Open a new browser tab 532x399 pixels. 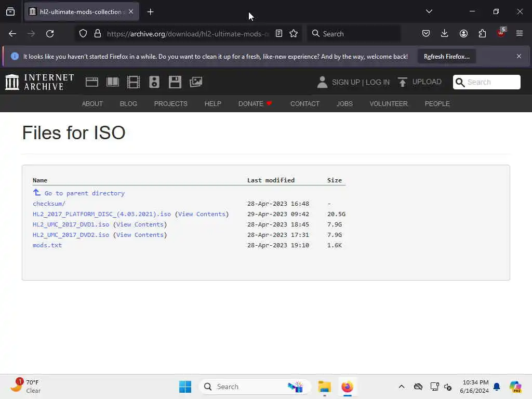pyautogui.click(x=150, y=12)
